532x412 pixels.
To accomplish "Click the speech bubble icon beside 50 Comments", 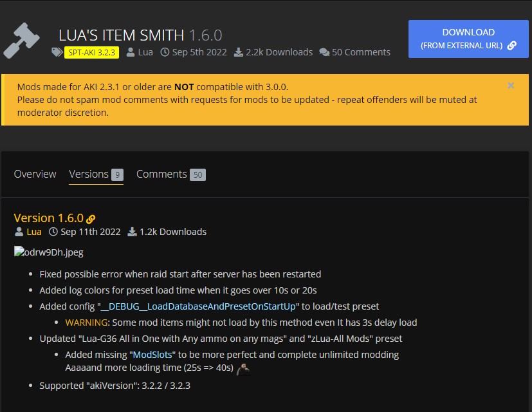I will point(324,51).
